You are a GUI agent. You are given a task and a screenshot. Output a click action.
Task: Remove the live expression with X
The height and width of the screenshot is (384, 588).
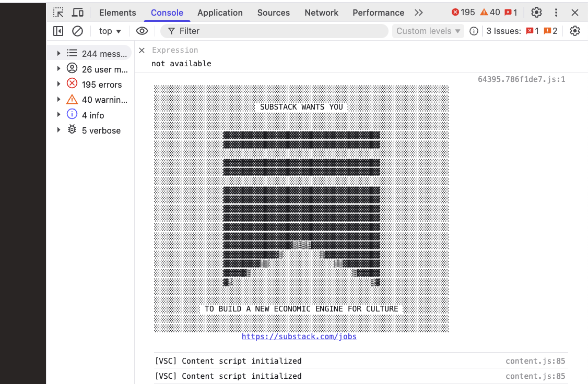pyautogui.click(x=142, y=50)
